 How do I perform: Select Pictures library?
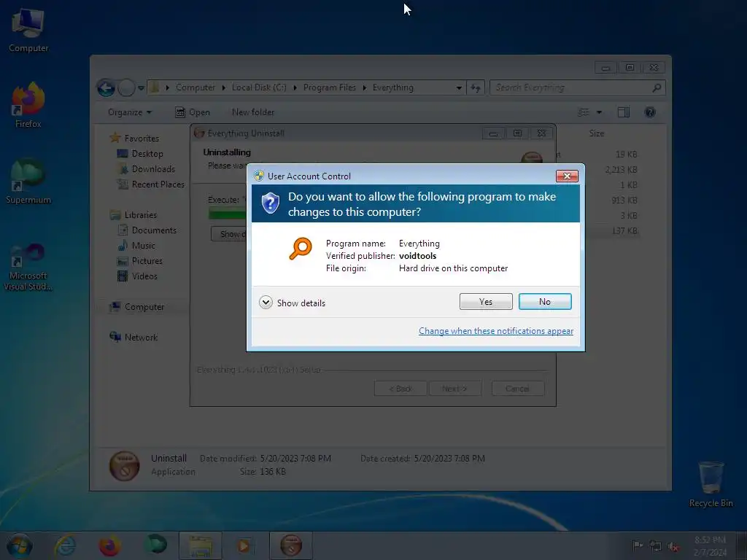147,260
